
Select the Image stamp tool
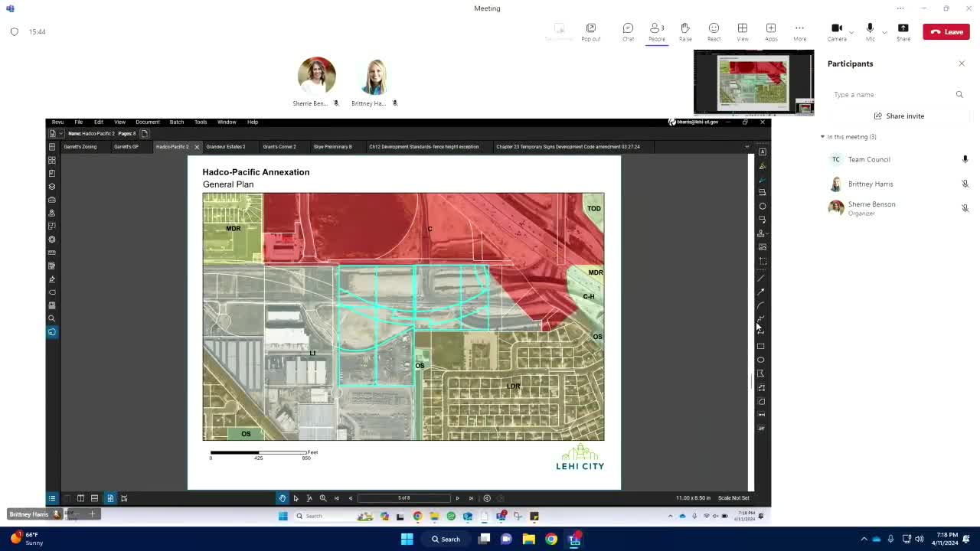[x=763, y=247]
